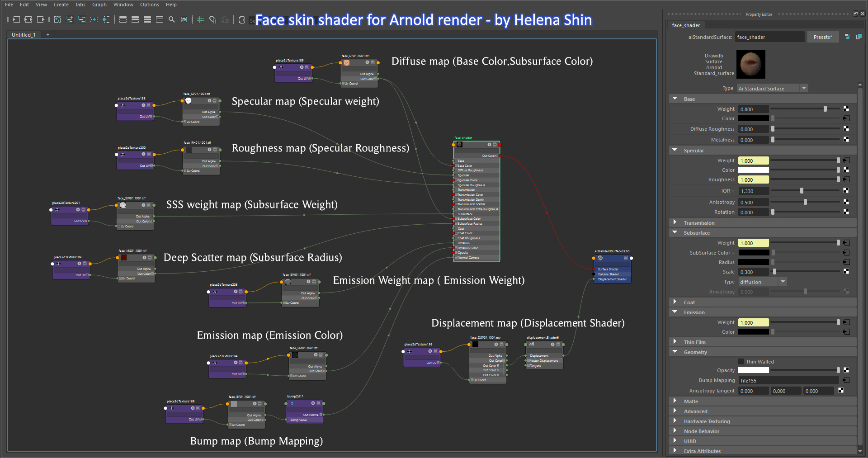Click Emission Color connection arrow icon
Image resolution: width=868 pixels, height=458 pixels.
[x=846, y=332]
